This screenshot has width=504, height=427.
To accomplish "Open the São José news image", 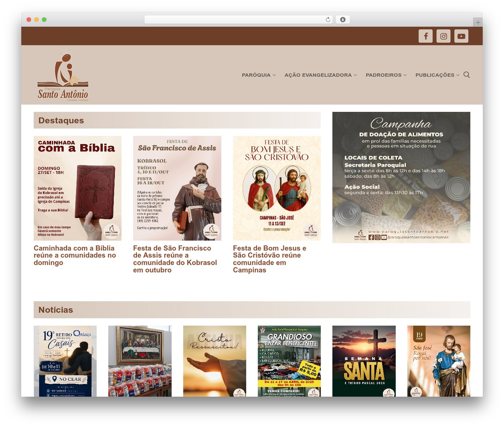I will [439, 361].
